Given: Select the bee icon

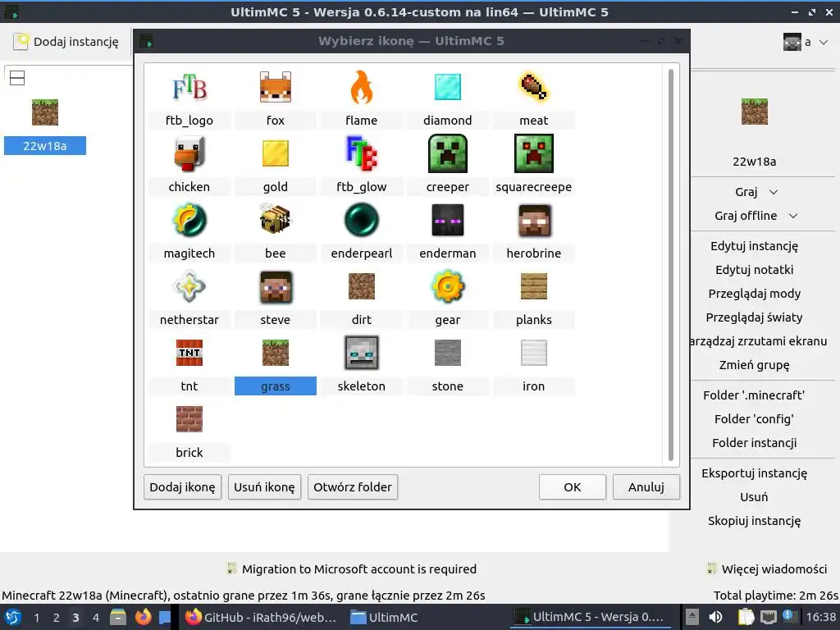Looking at the screenshot, I should pos(276,220).
